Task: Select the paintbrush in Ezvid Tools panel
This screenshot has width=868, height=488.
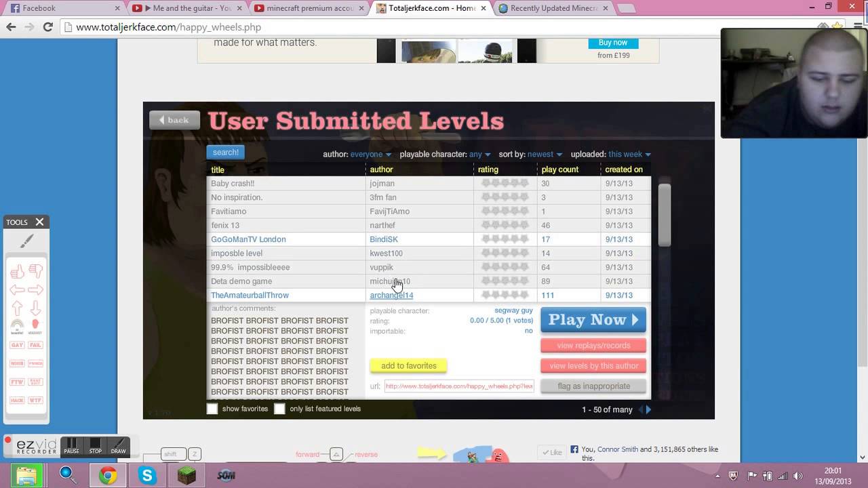Action: pyautogui.click(x=26, y=241)
